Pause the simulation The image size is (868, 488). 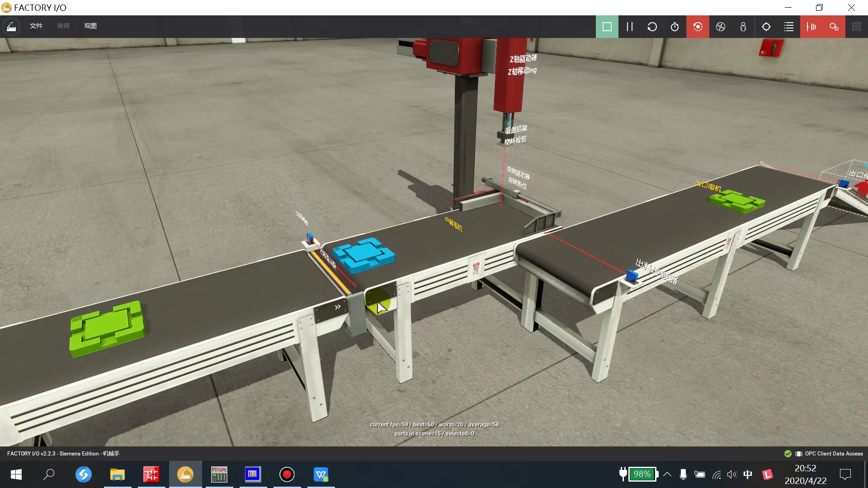(x=629, y=27)
